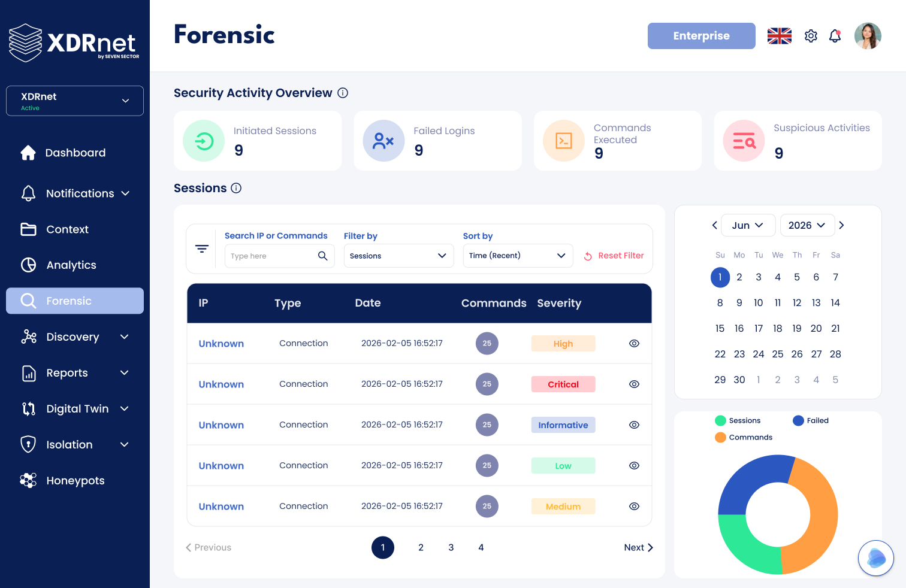View details of the High severity row
This screenshot has width=906, height=588.
(634, 344)
